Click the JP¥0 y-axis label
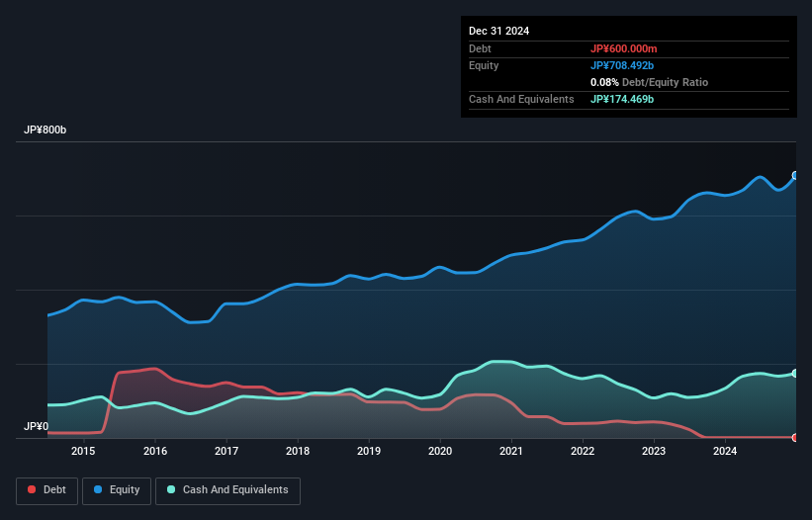Viewport: 812px width, 520px height. point(37,426)
